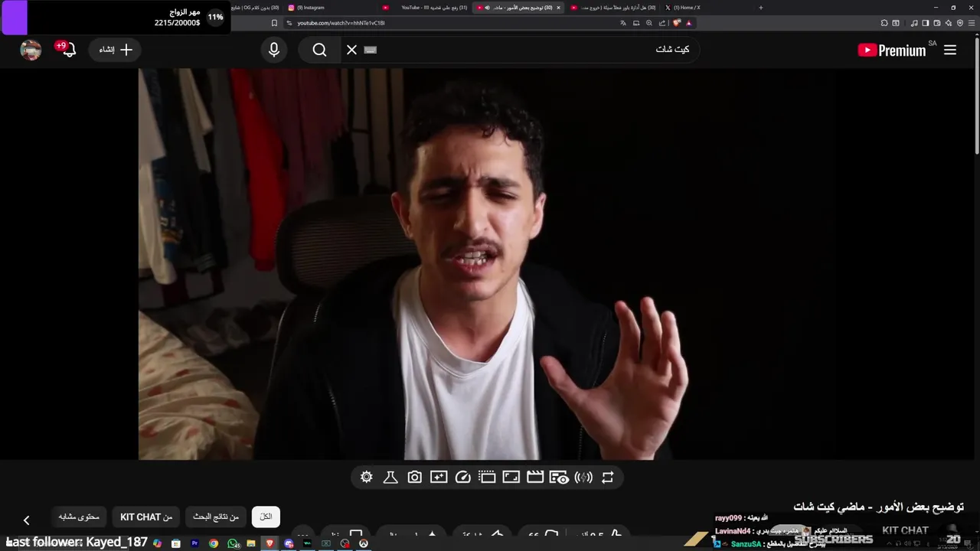
Task: Open the YouTube Premium home logo
Action: click(x=892, y=51)
